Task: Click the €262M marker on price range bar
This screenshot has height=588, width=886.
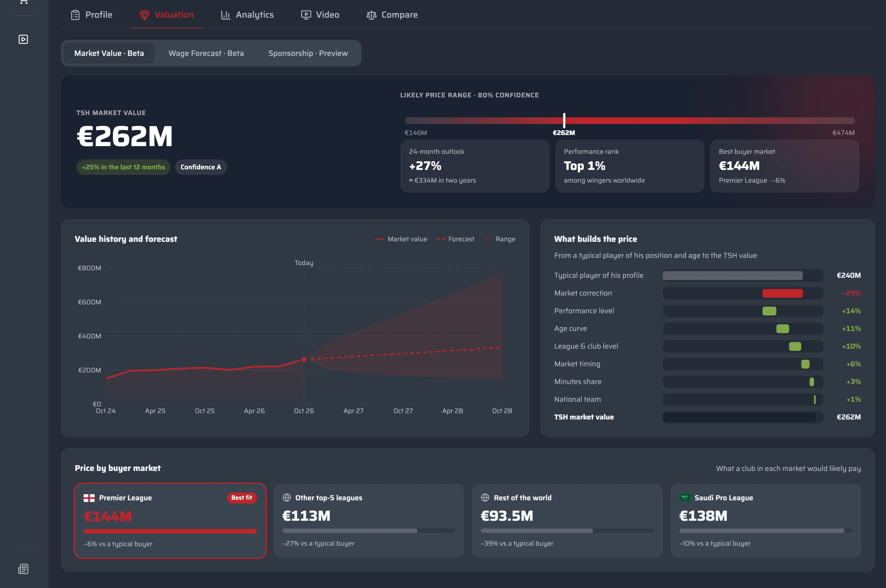Action: click(564, 121)
